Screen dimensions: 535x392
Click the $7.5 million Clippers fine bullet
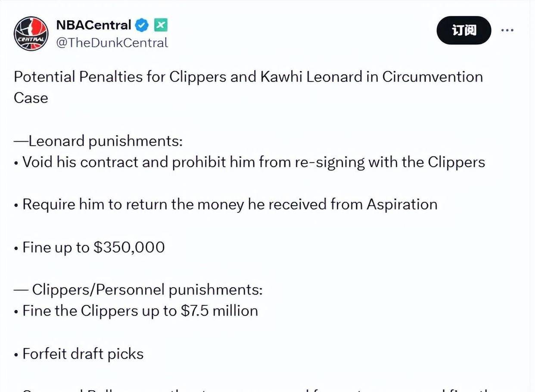[x=136, y=311]
